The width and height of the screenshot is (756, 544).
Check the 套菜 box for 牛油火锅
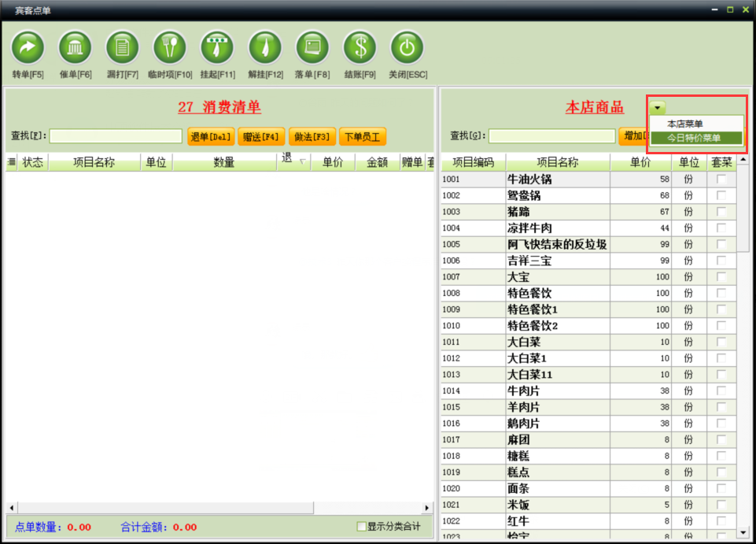coord(721,179)
